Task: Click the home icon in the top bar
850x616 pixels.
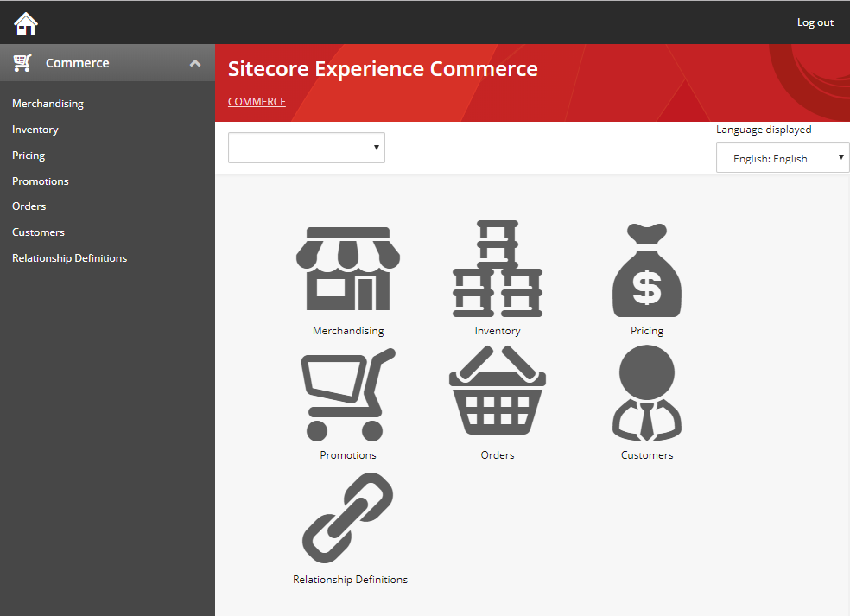Action: (x=25, y=22)
